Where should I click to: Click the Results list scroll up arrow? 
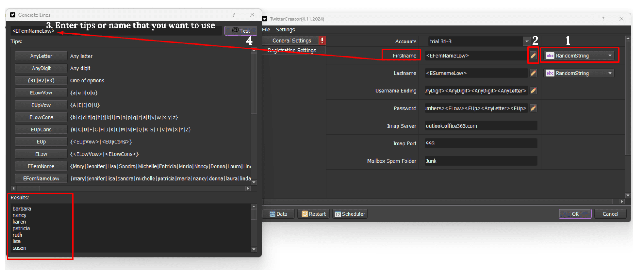(254, 206)
